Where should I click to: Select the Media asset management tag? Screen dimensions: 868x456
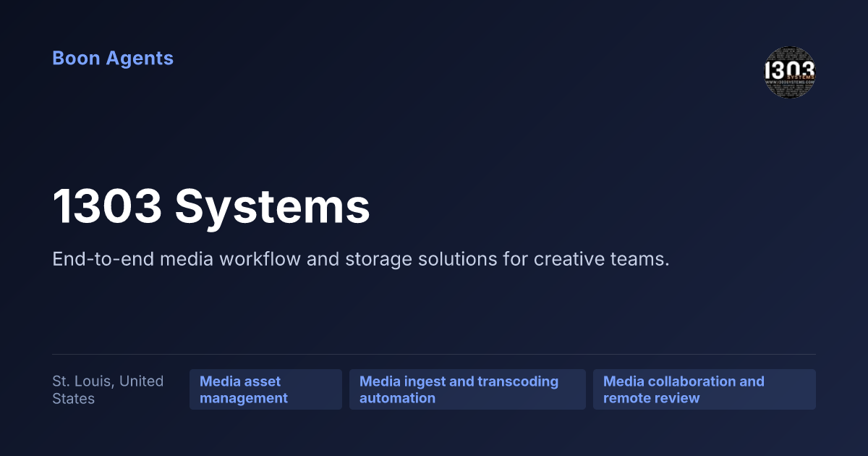click(265, 389)
